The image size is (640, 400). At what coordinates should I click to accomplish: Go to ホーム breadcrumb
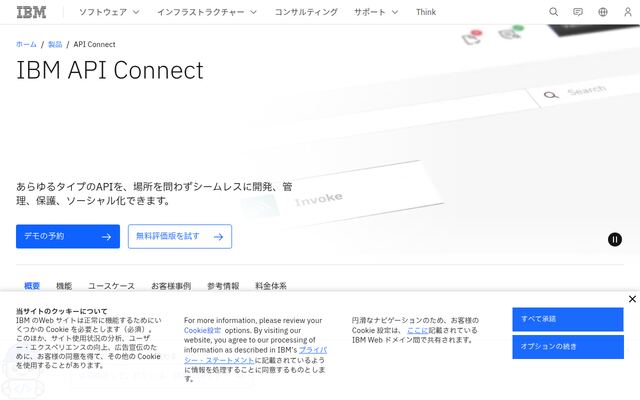point(26,44)
